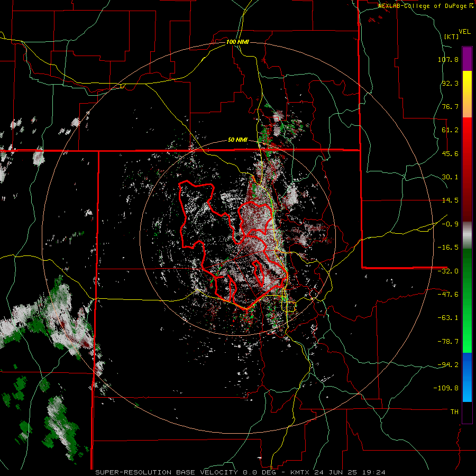Click the [KT] units label
This screenshot has height=476, width=476.
[x=452, y=36]
